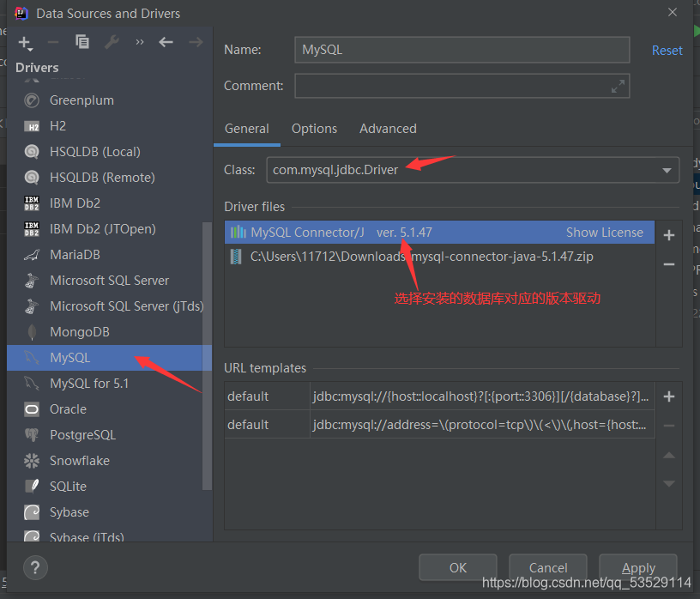Viewport: 700px width, 599px height.
Task: Go back with the left arrow icon
Action: tap(166, 42)
